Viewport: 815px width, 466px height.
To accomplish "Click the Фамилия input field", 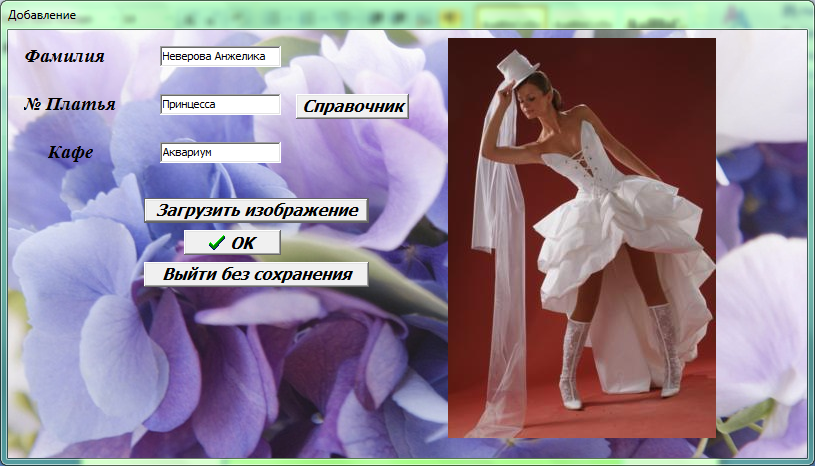I will [220, 56].
